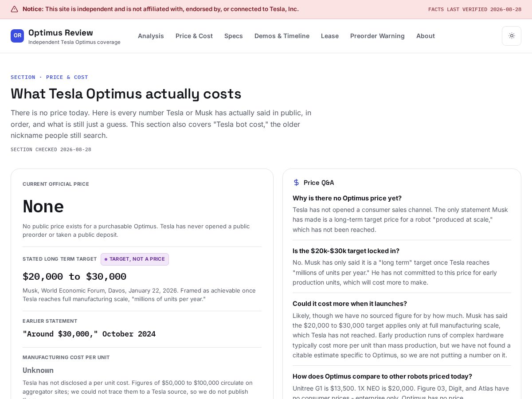Click the '$20,000 to $30,000' target value
Image resolution: width=532 pixels, height=399 pixels.
(74, 277)
